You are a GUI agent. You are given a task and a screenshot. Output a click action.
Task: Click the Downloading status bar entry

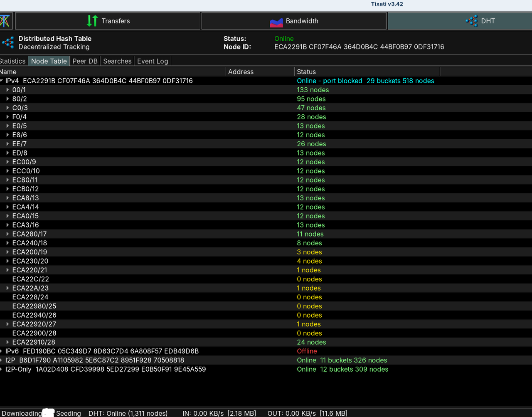point(22,413)
